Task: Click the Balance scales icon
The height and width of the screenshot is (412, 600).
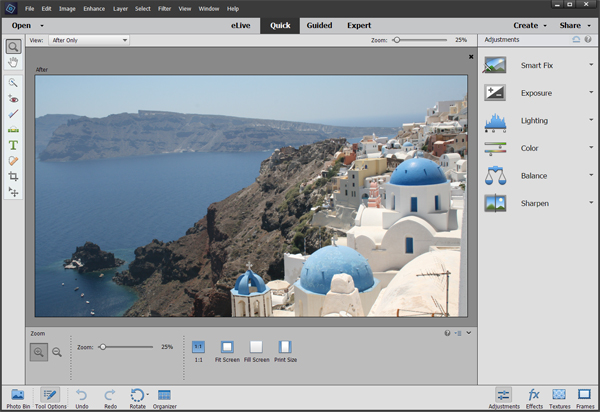Action: tap(495, 176)
